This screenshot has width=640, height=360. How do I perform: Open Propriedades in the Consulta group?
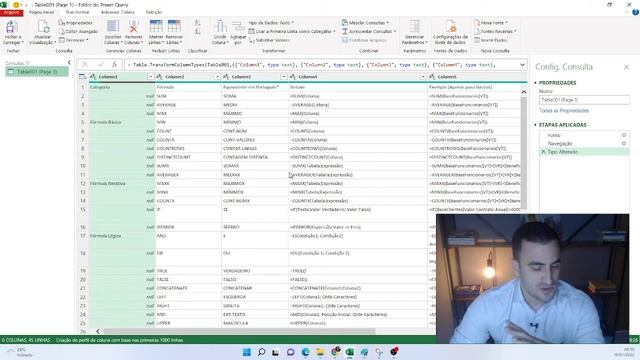coord(76,23)
